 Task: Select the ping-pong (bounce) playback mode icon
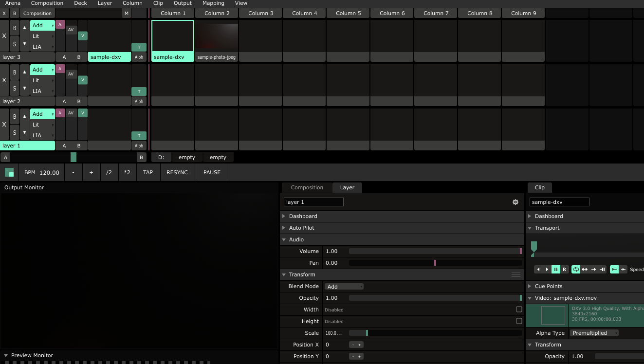pos(585,269)
